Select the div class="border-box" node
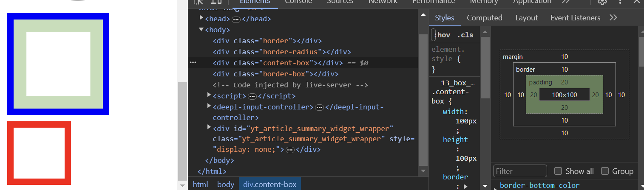This screenshot has width=644, height=190. coord(275,74)
